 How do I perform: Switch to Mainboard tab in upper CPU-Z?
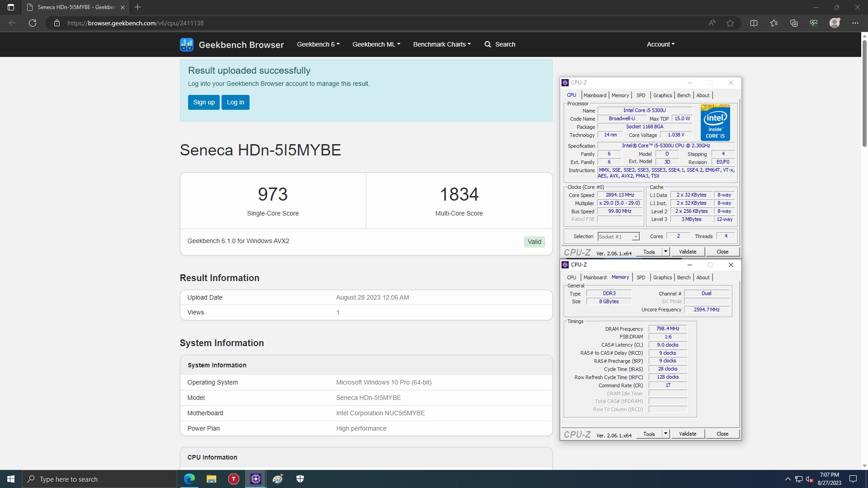coord(595,95)
